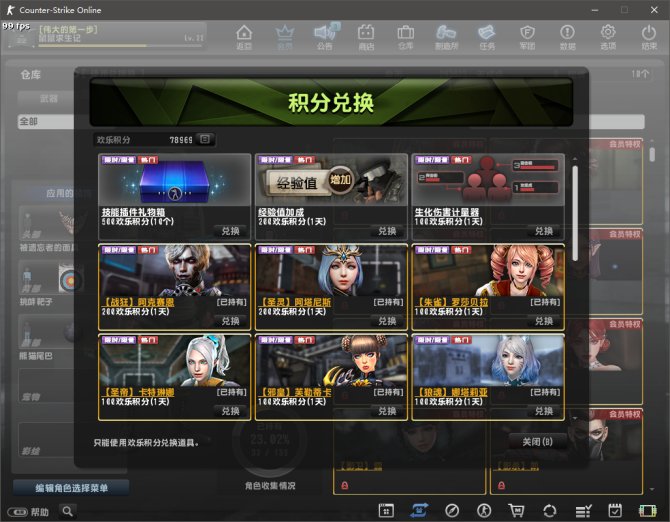The width and height of the screenshot is (670, 522).
Task: Select the 阿克赛恩 character portrait
Action: [x=174, y=270]
